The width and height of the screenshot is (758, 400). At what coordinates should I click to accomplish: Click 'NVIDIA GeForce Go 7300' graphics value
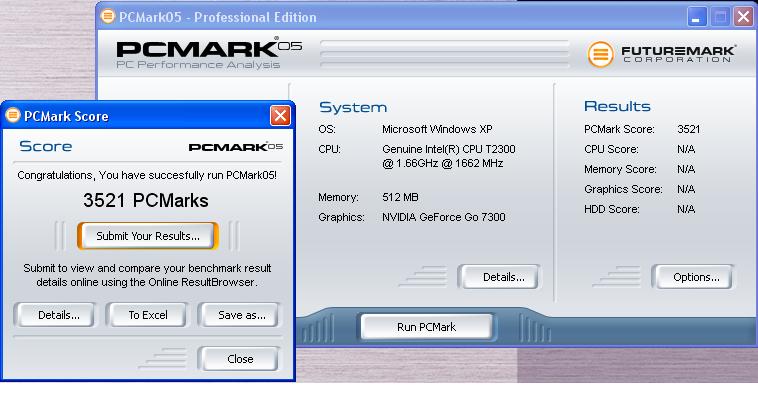[443, 217]
